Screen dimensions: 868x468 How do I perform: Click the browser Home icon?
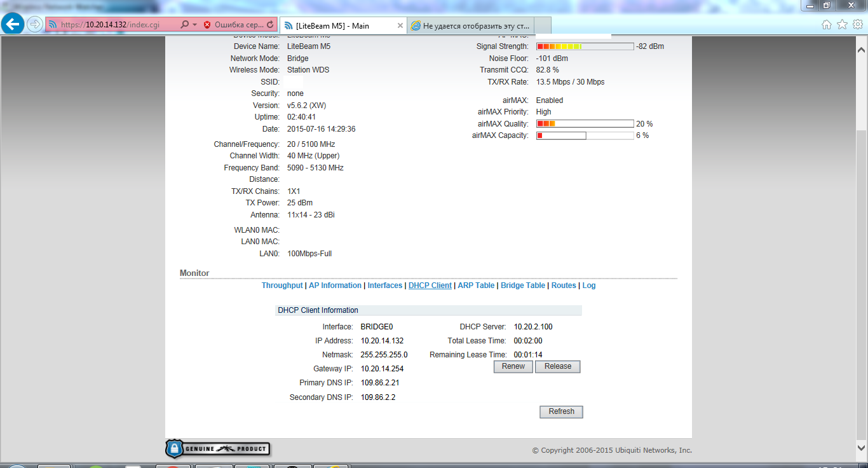(x=826, y=24)
